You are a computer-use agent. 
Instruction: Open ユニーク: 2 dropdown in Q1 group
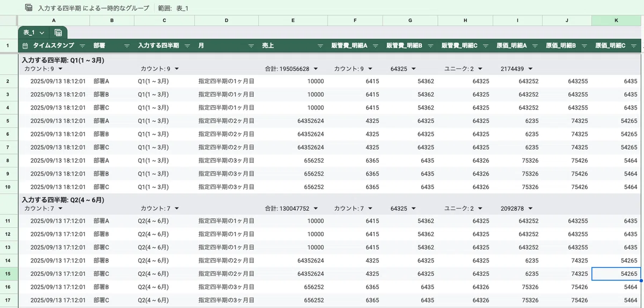[x=480, y=69]
